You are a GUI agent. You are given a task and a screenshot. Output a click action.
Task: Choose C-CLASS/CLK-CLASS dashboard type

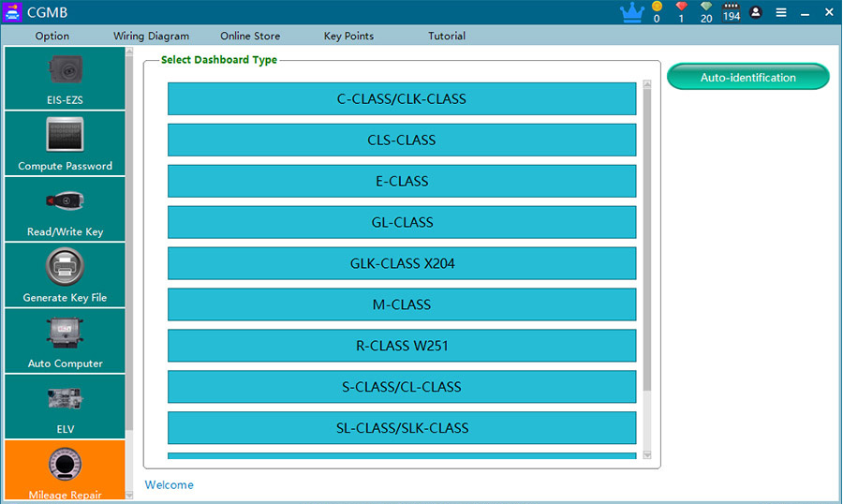tap(401, 99)
